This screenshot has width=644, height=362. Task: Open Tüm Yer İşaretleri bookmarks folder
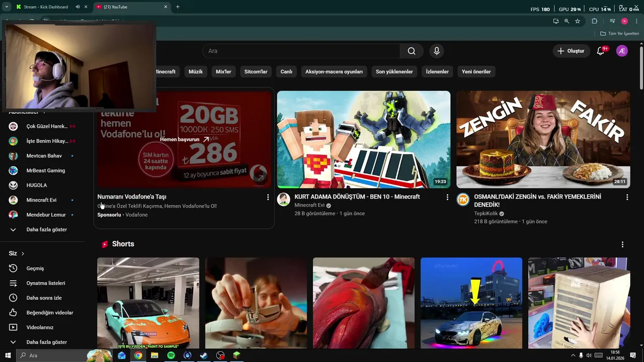coord(619,34)
